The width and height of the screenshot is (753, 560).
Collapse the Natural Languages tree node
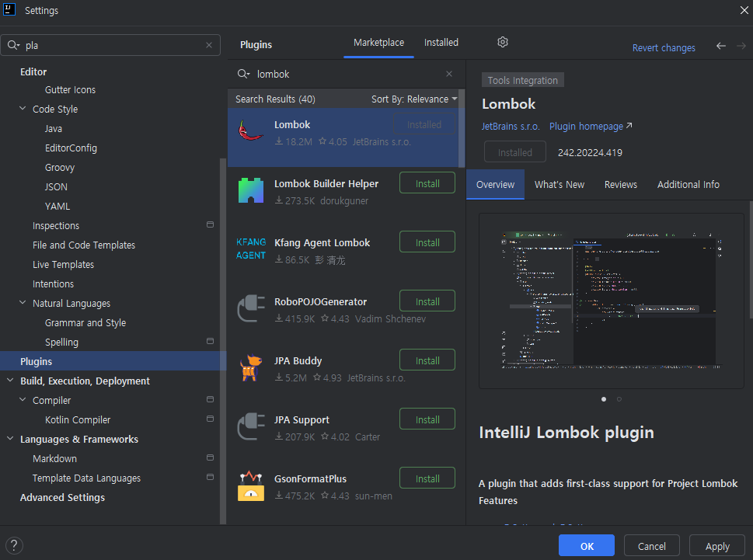point(23,303)
